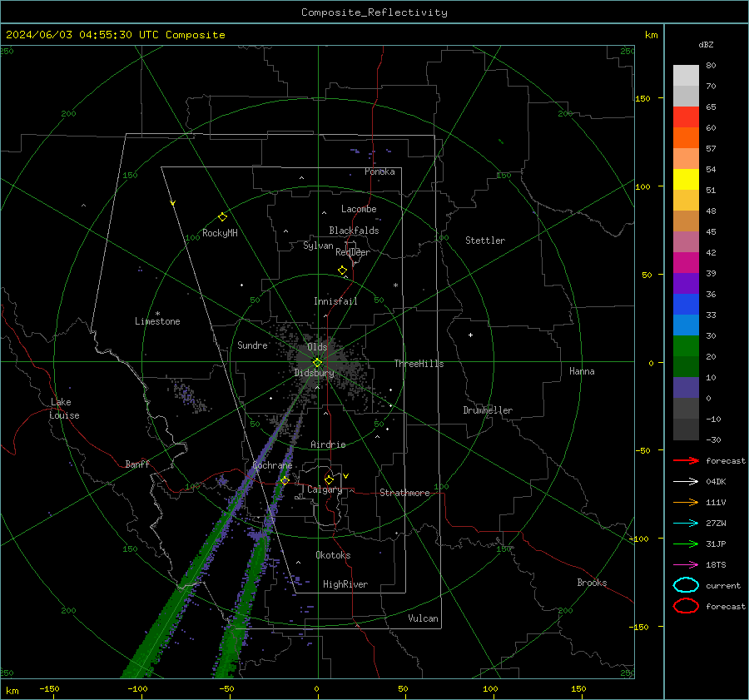Click the Brooks map label
The height and width of the screenshot is (700, 749).
[x=592, y=583]
